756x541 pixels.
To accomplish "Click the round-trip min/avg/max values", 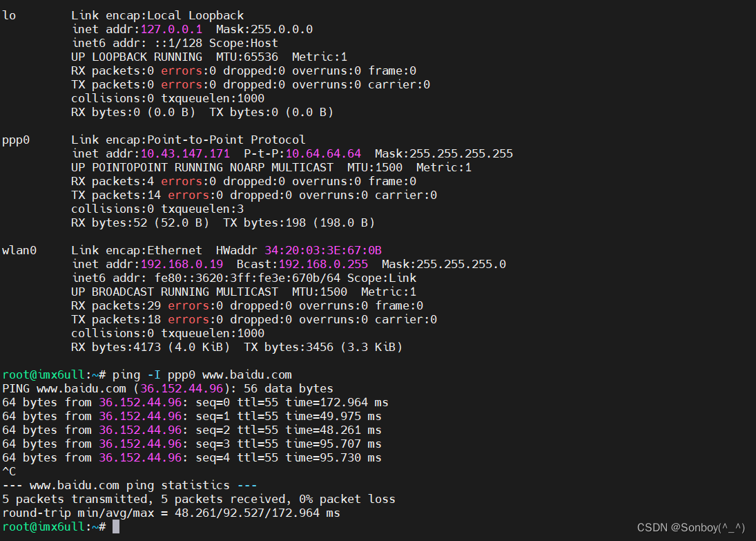I will [x=258, y=513].
